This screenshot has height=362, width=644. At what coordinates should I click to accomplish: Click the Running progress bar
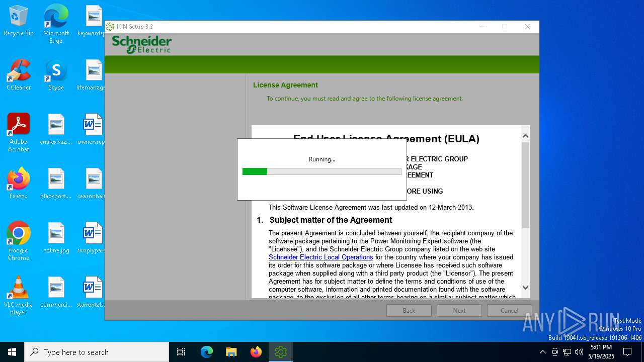point(322,171)
